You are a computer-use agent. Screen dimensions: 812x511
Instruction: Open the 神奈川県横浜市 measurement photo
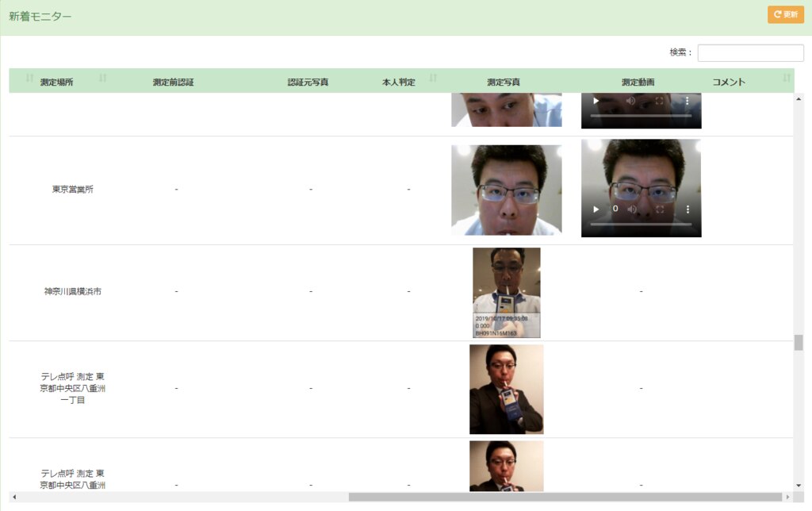pos(506,292)
